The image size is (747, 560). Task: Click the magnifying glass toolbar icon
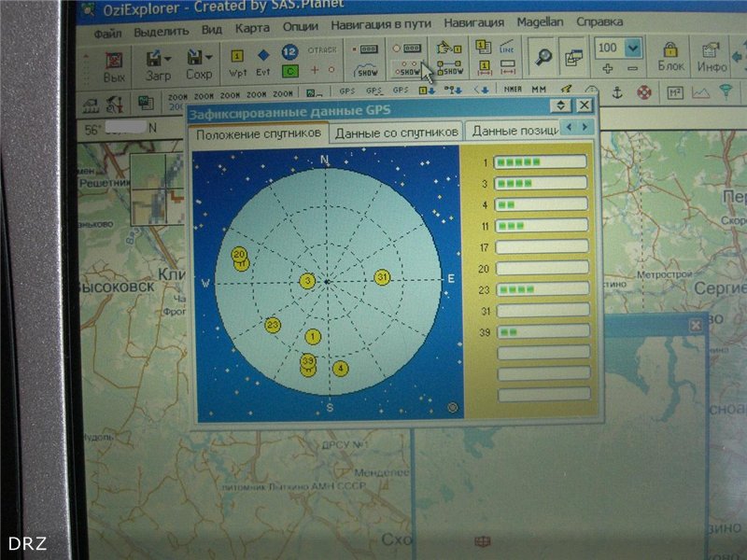tap(543, 57)
